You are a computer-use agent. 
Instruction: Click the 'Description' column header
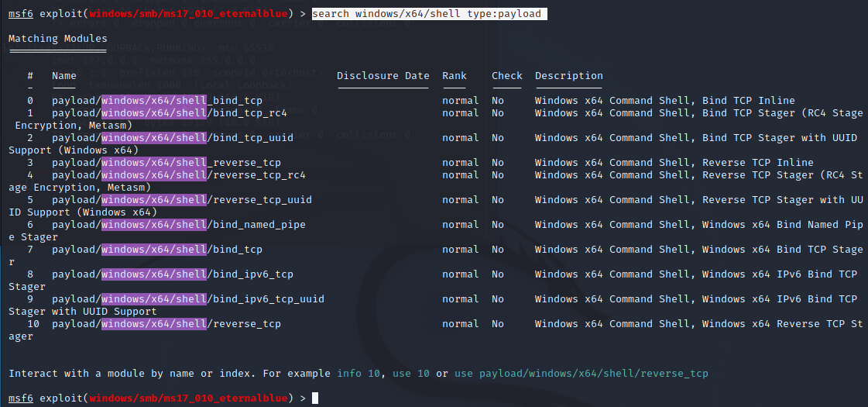pyautogui.click(x=569, y=76)
